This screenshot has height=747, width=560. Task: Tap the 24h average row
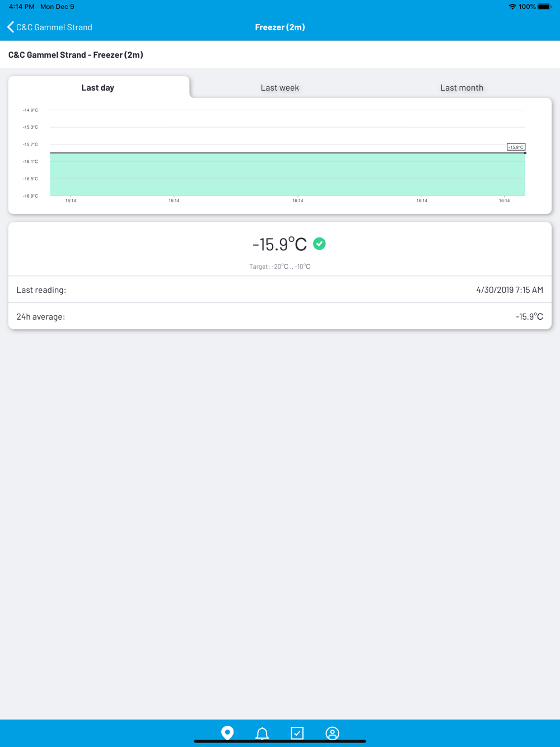tap(280, 316)
